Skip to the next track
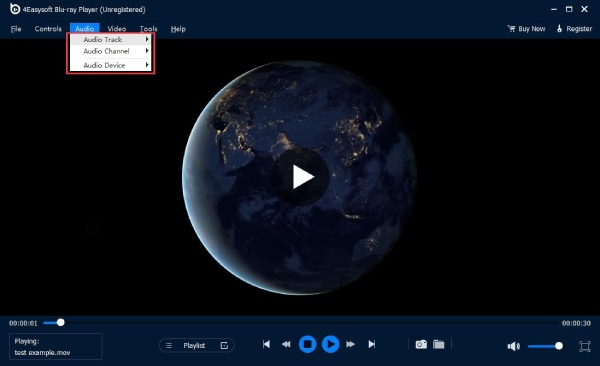The image size is (600, 366). [x=372, y=344]
